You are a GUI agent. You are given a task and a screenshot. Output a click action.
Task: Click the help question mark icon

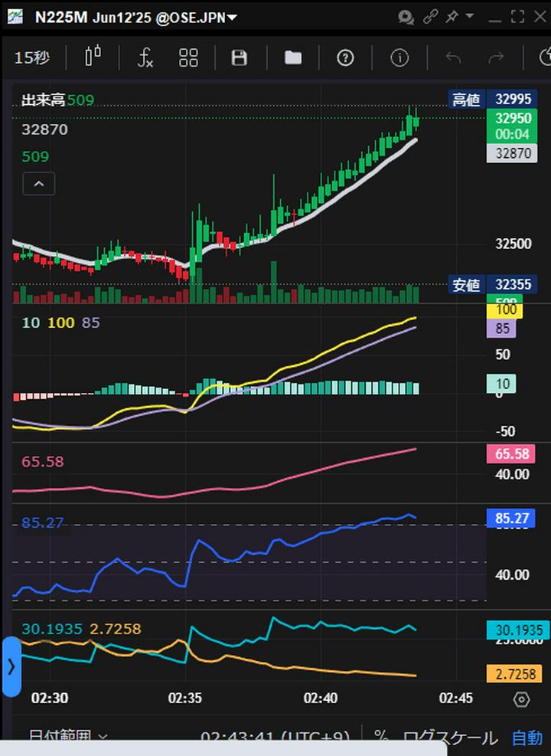[346, 57]
